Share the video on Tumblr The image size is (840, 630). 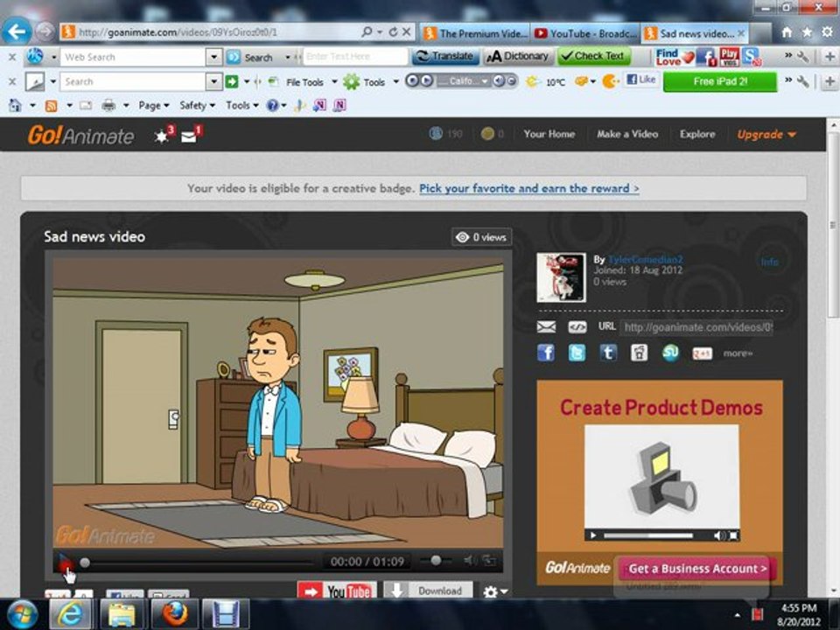pos(608,353)
